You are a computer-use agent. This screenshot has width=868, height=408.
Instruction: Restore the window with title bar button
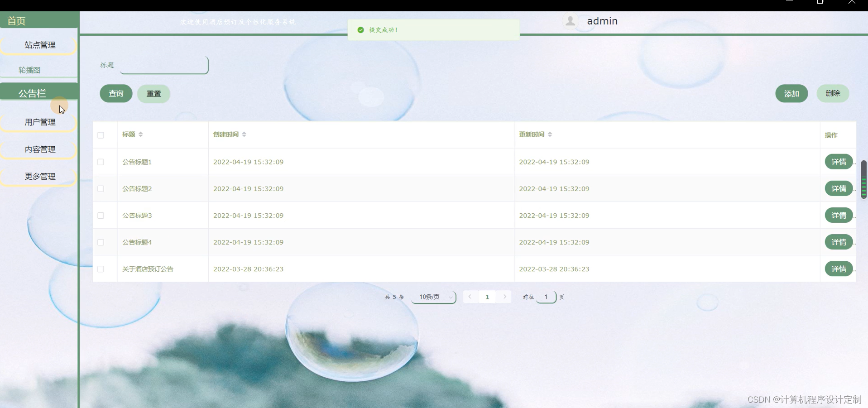(x=820, y=2)
